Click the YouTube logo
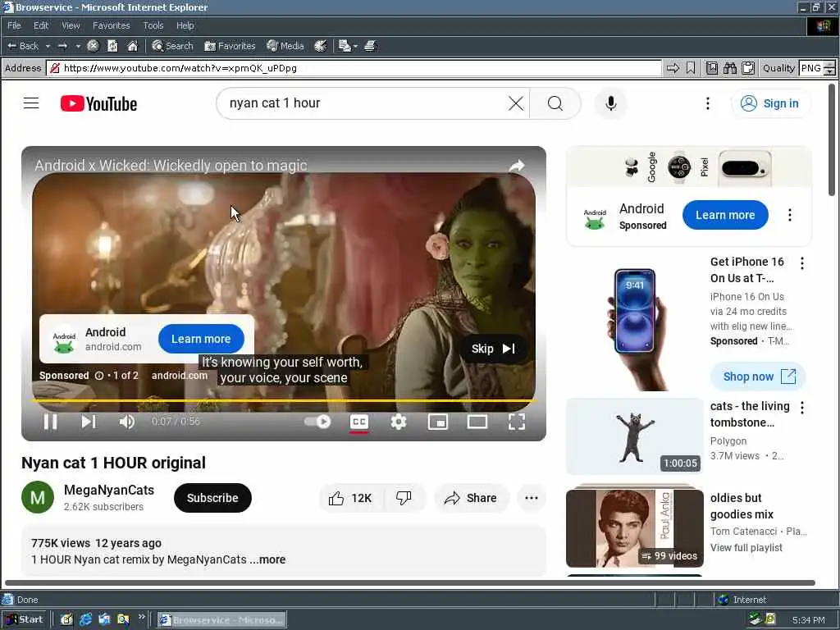The image size is (840, 630). tap(98, 103)
